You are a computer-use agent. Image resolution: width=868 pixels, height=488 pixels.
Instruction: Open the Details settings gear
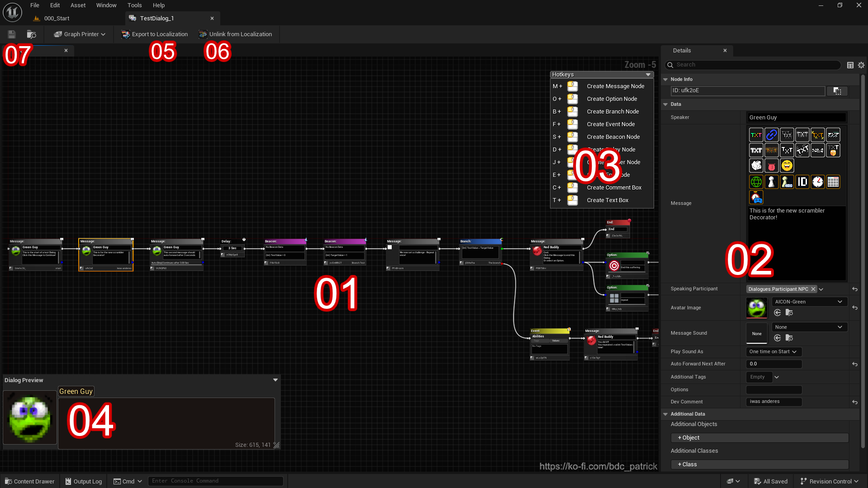click(x=861, y=65)
